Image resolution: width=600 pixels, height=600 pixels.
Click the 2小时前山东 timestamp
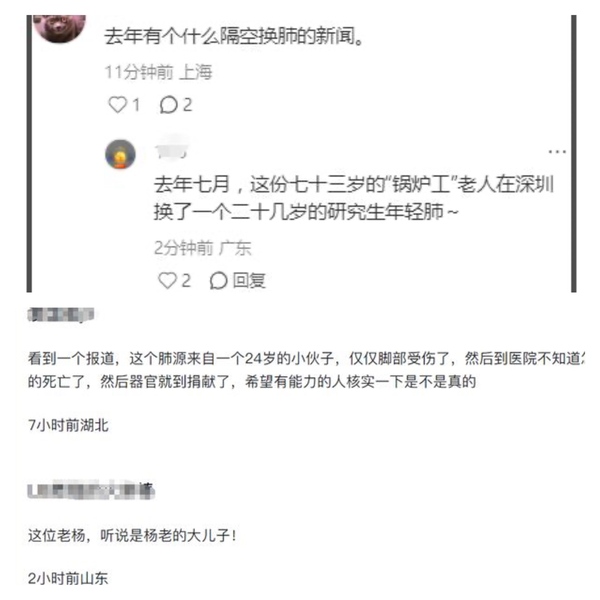[68, 578]
